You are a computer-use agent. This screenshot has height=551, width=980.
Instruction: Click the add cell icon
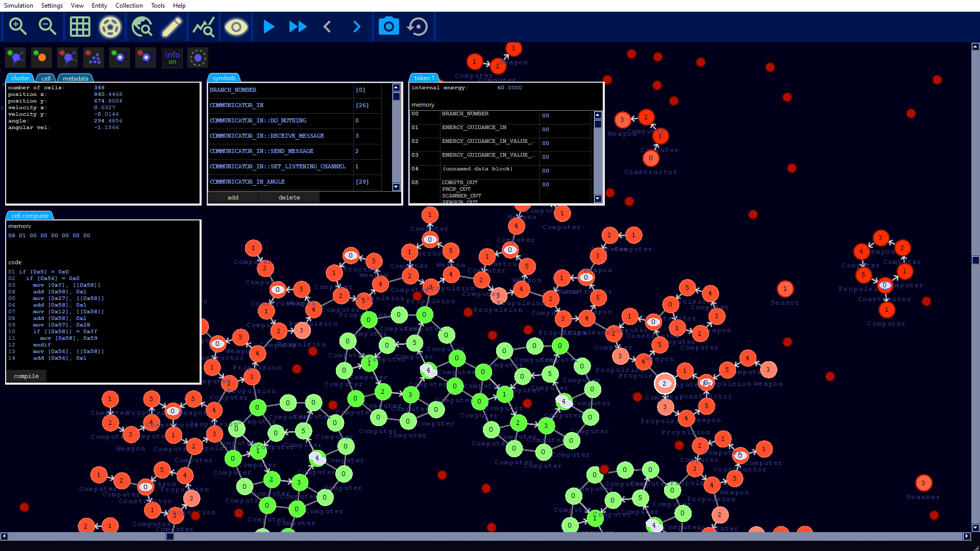coord(16,58)
